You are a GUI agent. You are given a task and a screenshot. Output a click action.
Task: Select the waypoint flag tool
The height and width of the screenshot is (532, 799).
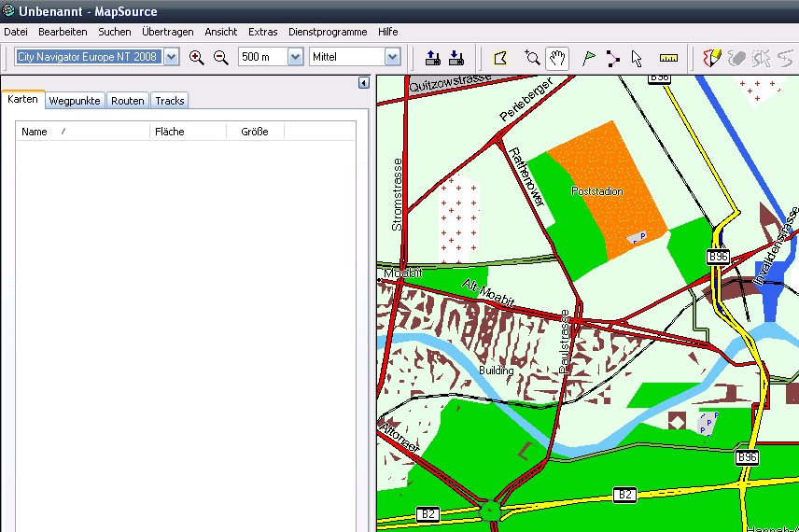pyautogui.click(x=589, y=57)
